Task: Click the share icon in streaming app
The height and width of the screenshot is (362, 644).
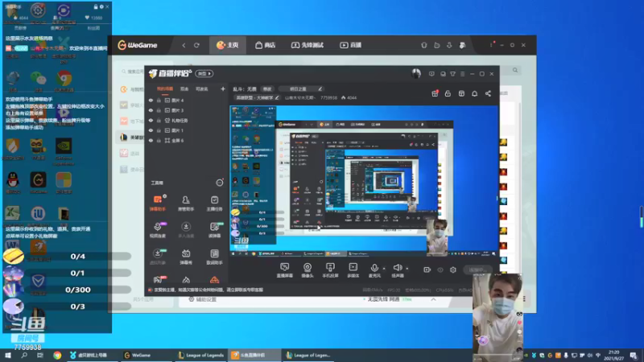Action: 488,93
